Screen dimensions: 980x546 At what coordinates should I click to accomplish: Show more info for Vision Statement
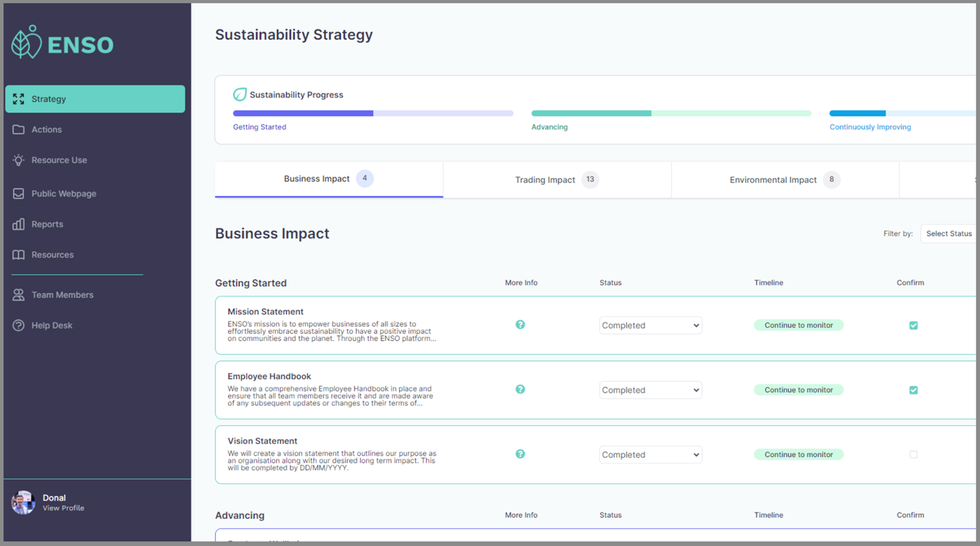520,454
